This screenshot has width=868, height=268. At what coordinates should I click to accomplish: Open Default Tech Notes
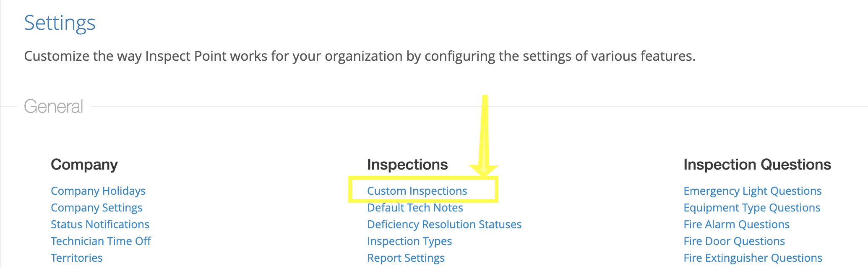pos(415,208)
